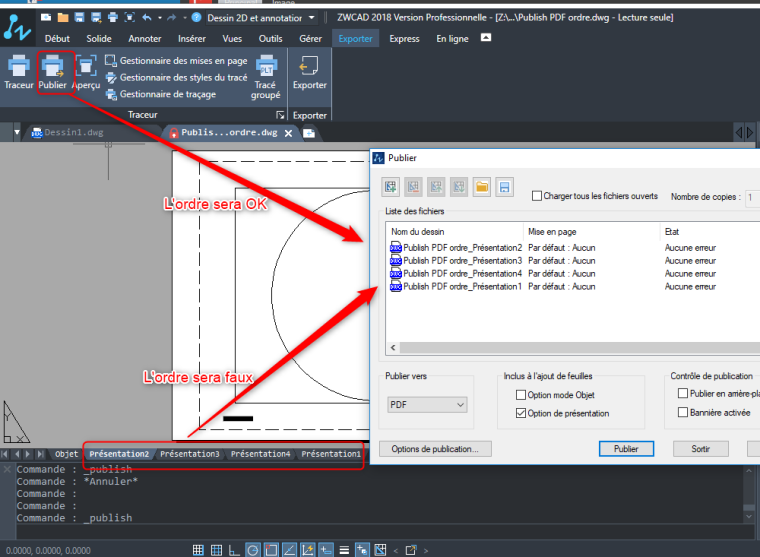Toggle polar tracking in status bar

253,550
